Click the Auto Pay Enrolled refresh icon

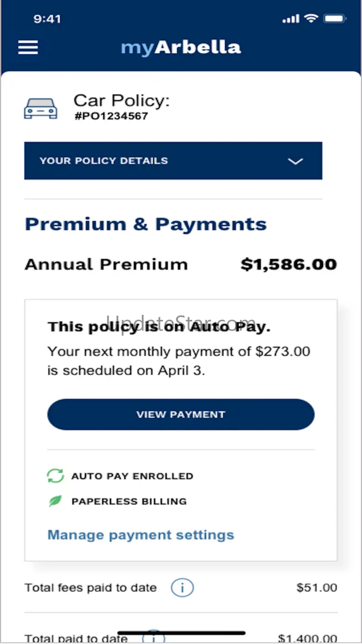pyautogui.click(x=55, y=476)
